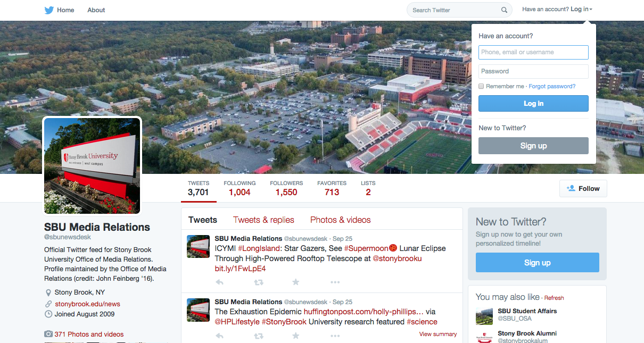The width and height of the screenshot is (644, 343).
Task: Open the #science hashtag
Action: (422, 322)
